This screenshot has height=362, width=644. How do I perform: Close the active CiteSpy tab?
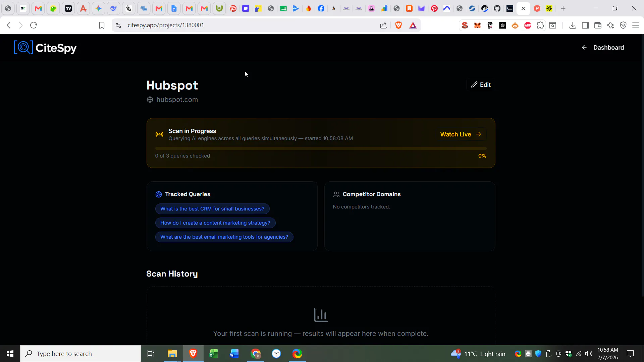pyautogui.click(x=523, y=9)
